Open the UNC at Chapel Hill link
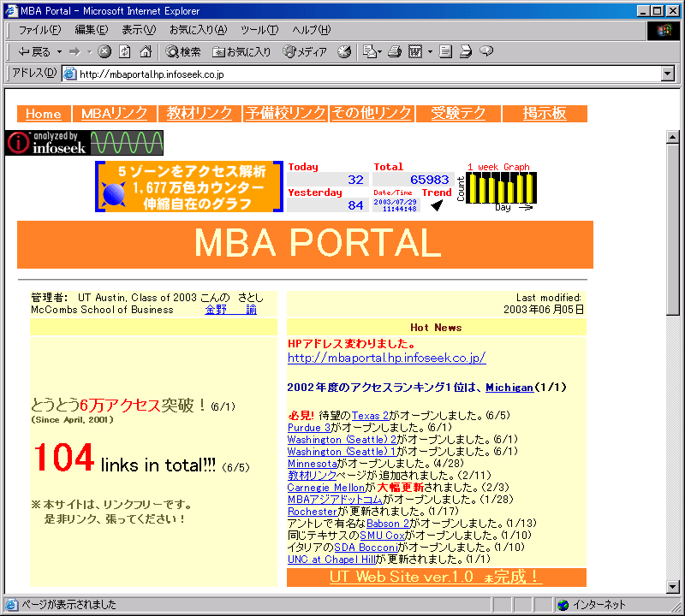Screen dimensions: 685x616 coord(331,560)
